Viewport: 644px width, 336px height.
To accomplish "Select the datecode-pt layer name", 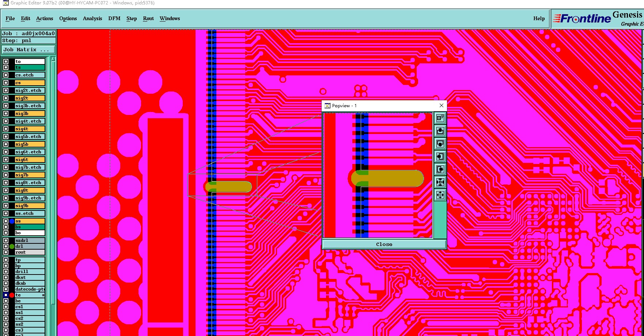I will pos(30,289).
